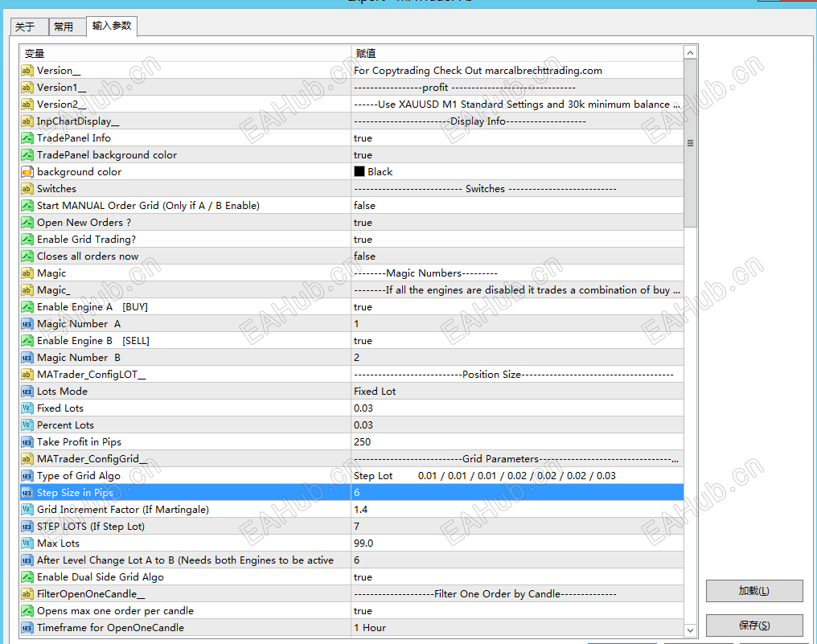The width and height of the screenshot is (817, 644).
Task: Open the Type of Grid Algo Step Lot dropdown
Action: (517, 476)
